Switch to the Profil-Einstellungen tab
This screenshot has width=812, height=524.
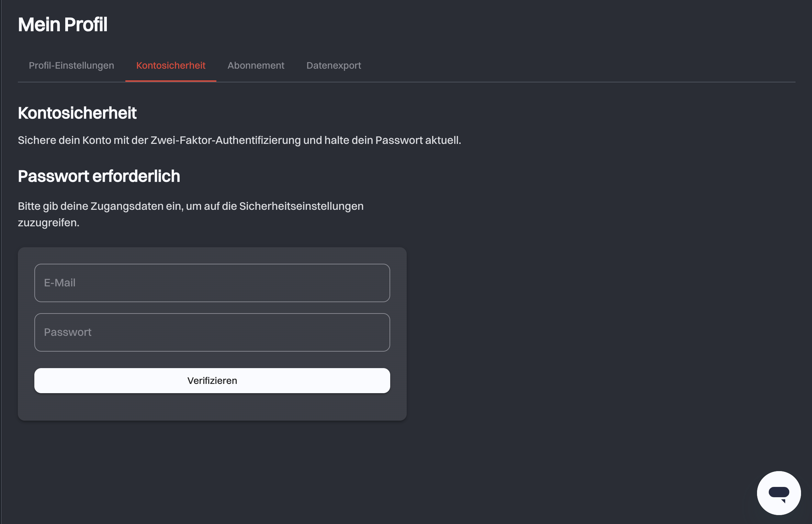point(71,65)
